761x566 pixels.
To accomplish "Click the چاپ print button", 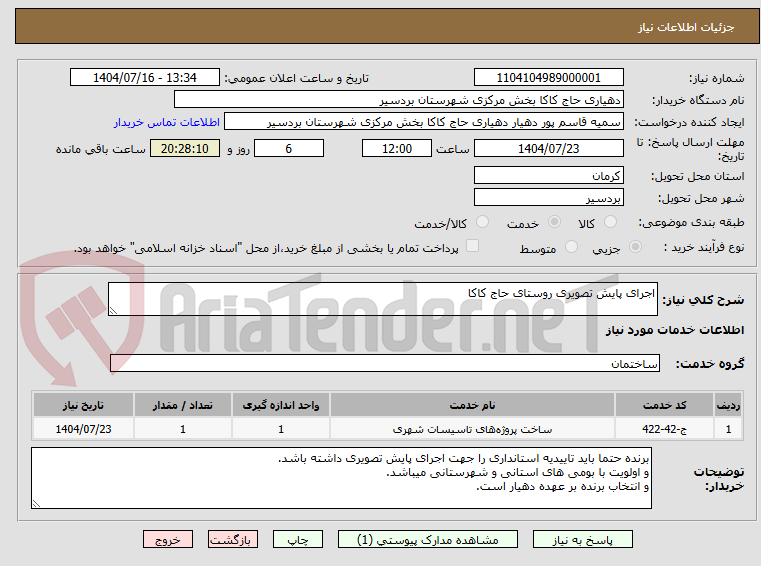I will tap(298, 539).
